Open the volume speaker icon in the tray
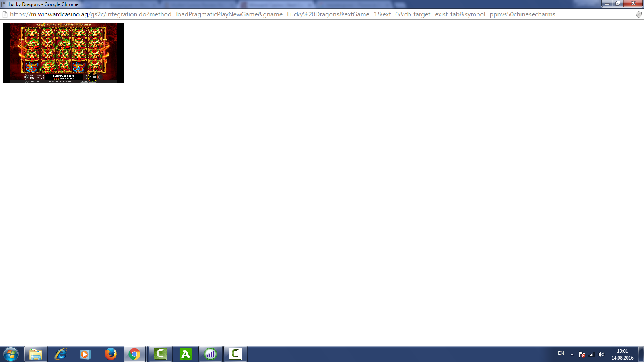Screen dimensions: 644x362 click(x=601, y=354)
